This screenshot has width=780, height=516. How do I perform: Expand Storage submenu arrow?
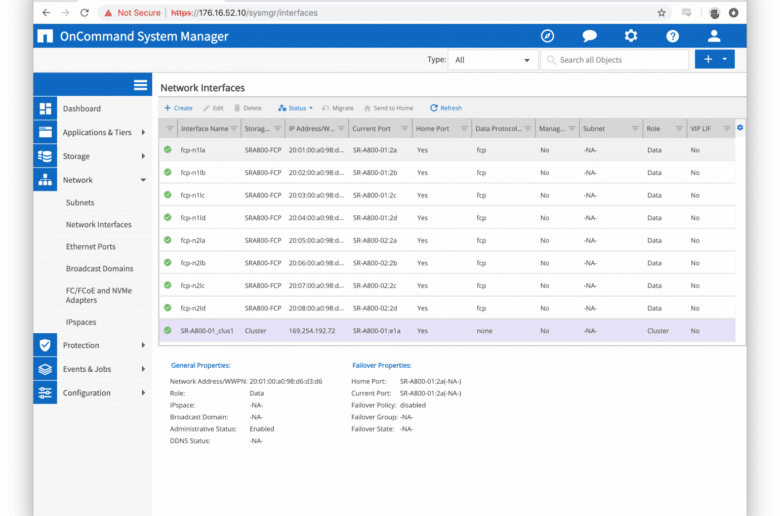[143, 156]
